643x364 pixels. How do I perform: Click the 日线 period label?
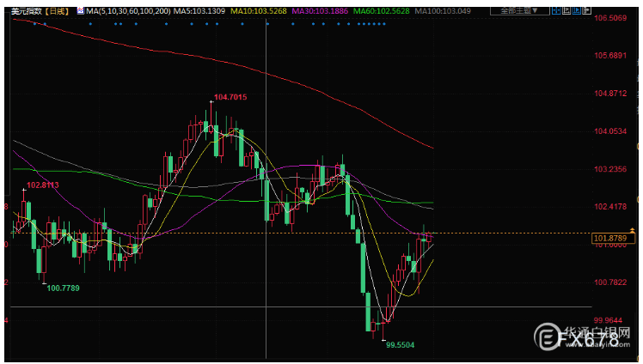point(58,11)
